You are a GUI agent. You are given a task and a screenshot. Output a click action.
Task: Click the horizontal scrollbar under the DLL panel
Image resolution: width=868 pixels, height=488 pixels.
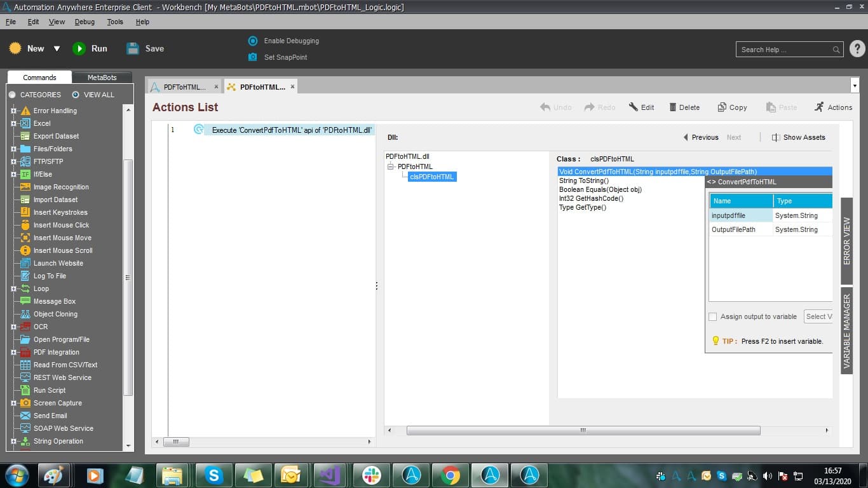click(583, 431)
